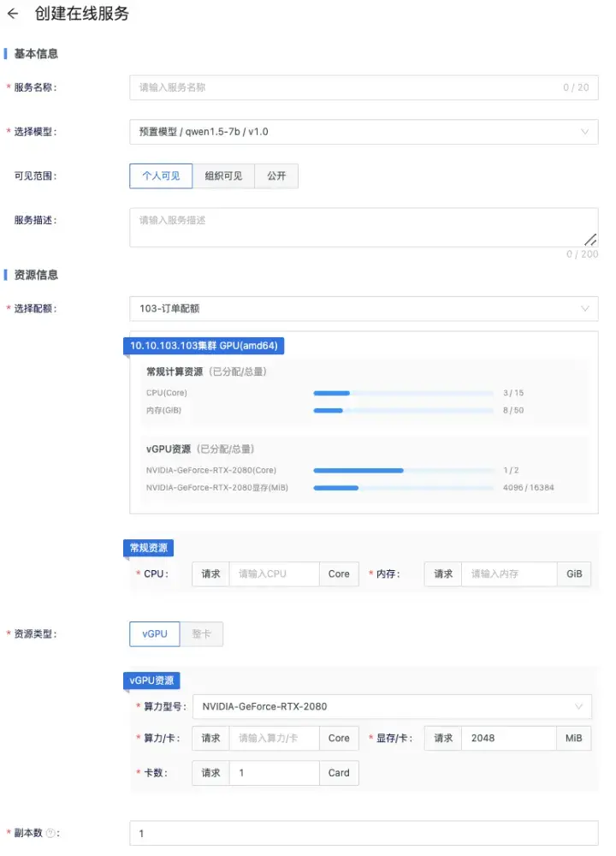This screenshot has width=616, height=856.
Task: Open the 算力型号 dropdown
Action: pyautogui.click(x=391, y=707)
